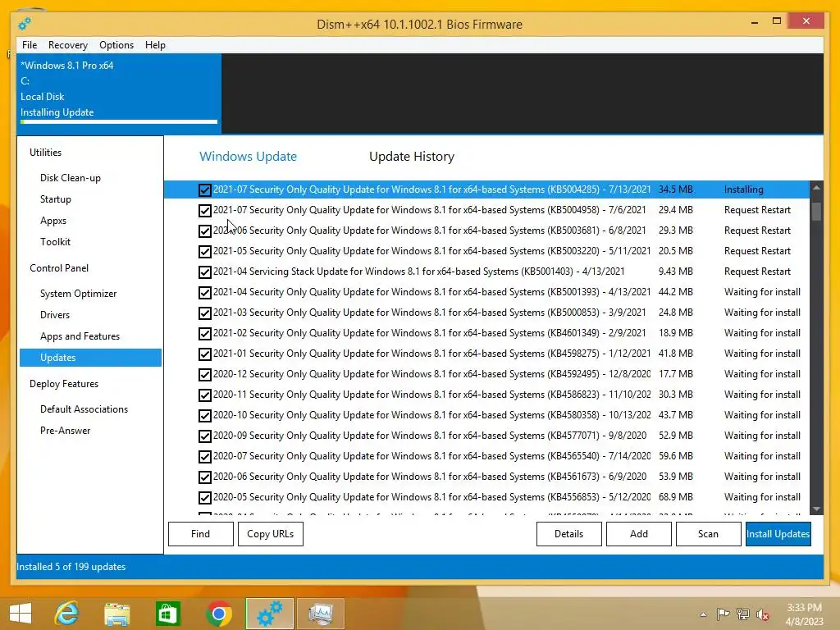Open the Help menu
This screenshot has height=630, width=840.
click(x=155, y=45)
